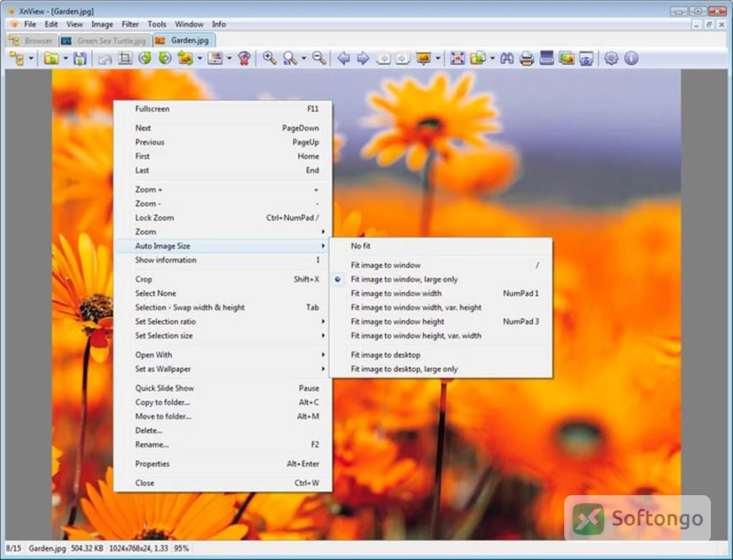This screenshot has width=733, height=560.
Task: Click 'Fullscreen' in the context menu
Action: (x=223, y=109)
